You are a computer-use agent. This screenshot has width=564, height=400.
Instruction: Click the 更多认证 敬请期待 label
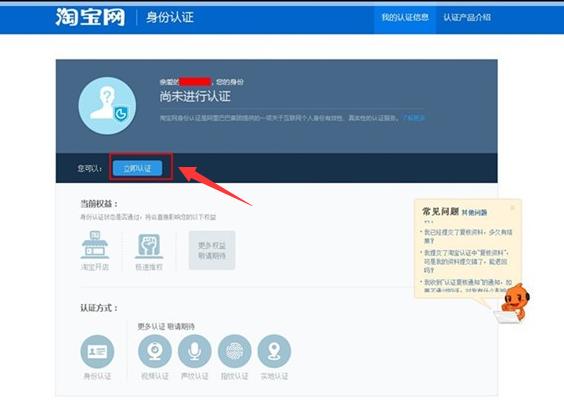tap(166, 327)
